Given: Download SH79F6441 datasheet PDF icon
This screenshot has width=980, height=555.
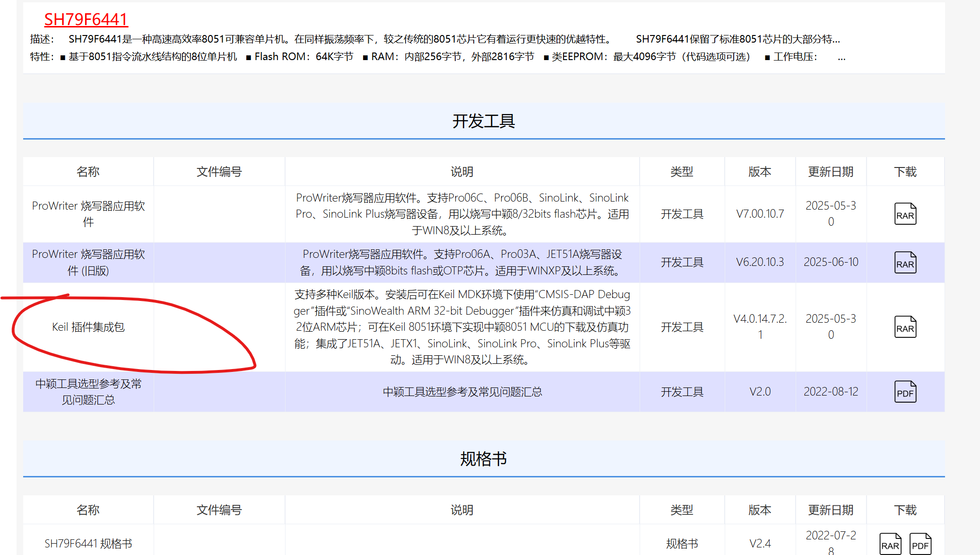Looking at the screenshot, I should point(920,544).
